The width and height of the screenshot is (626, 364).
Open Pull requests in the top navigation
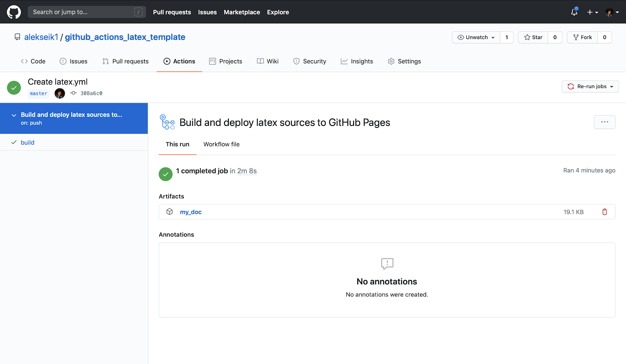point(172,12)
